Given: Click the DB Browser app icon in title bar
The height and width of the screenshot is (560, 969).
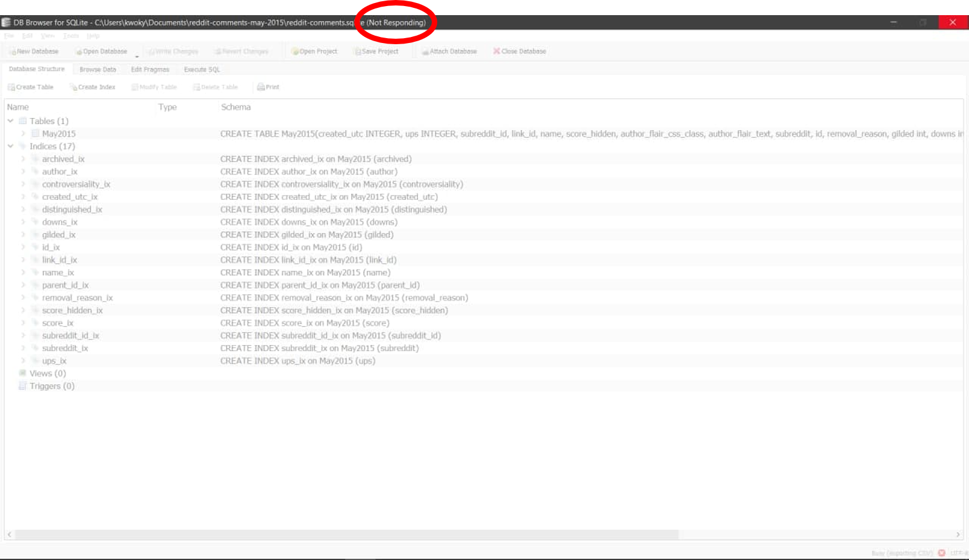Looking at the screenshot, I should (6, 22).
